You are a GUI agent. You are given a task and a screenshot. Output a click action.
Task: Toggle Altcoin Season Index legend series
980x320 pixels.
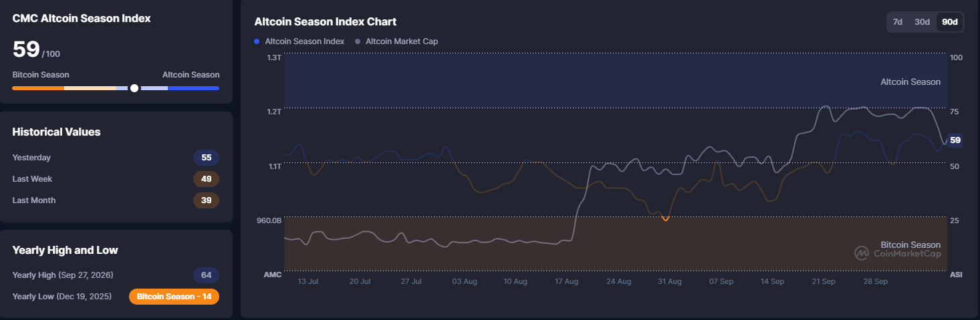[x=299, y=41]
